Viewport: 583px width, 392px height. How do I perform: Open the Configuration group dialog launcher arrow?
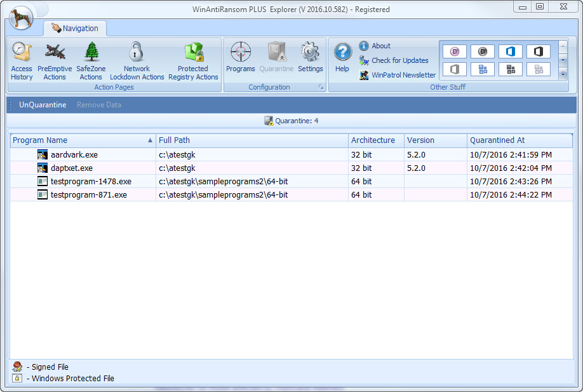coord(321,87)
